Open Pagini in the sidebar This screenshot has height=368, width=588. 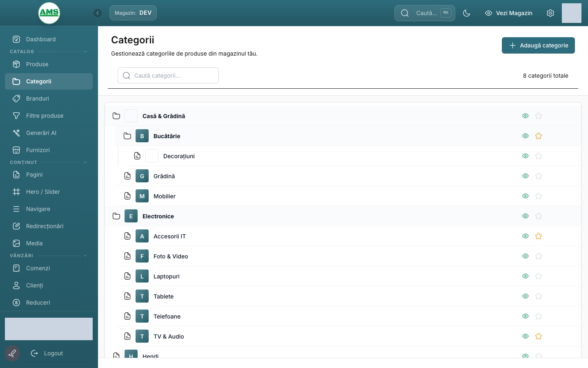coord(49,175)
